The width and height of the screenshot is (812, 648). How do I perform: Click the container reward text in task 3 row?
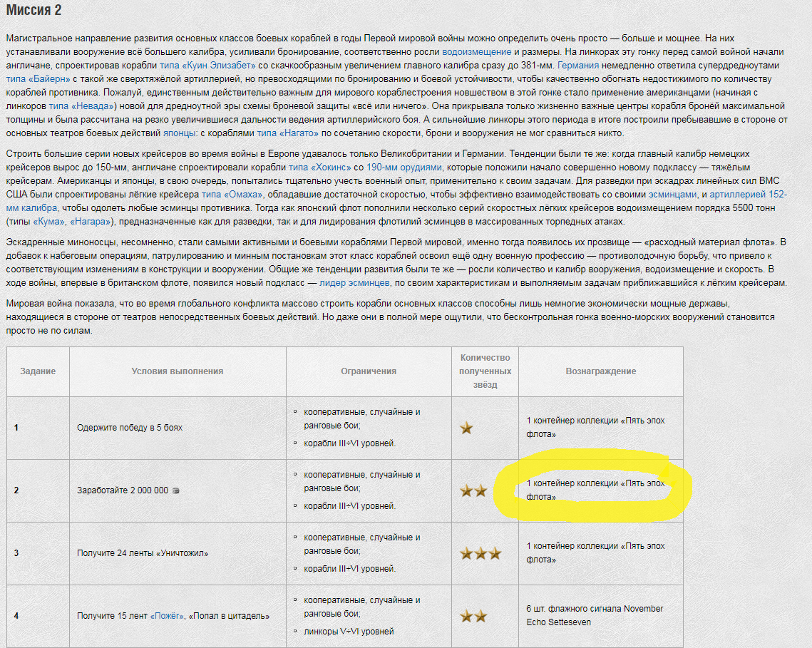pos(595,552)
